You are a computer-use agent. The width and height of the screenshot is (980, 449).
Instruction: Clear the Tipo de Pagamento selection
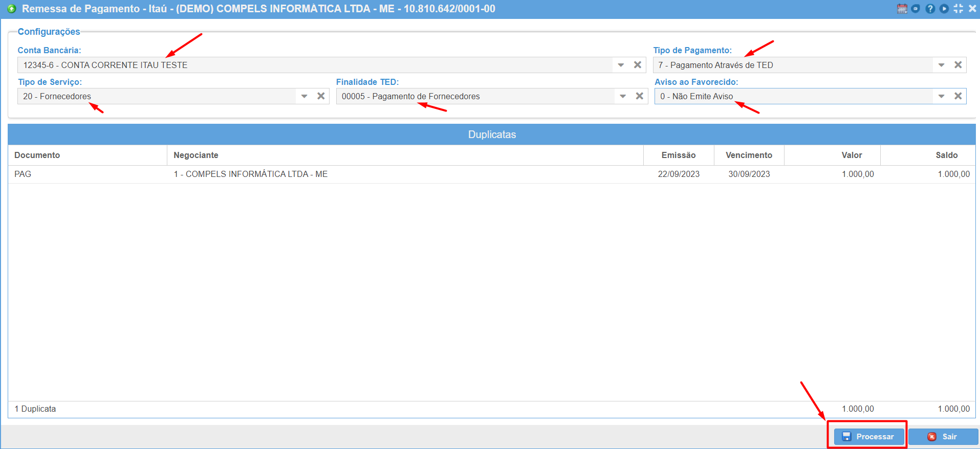click(958, 65)
